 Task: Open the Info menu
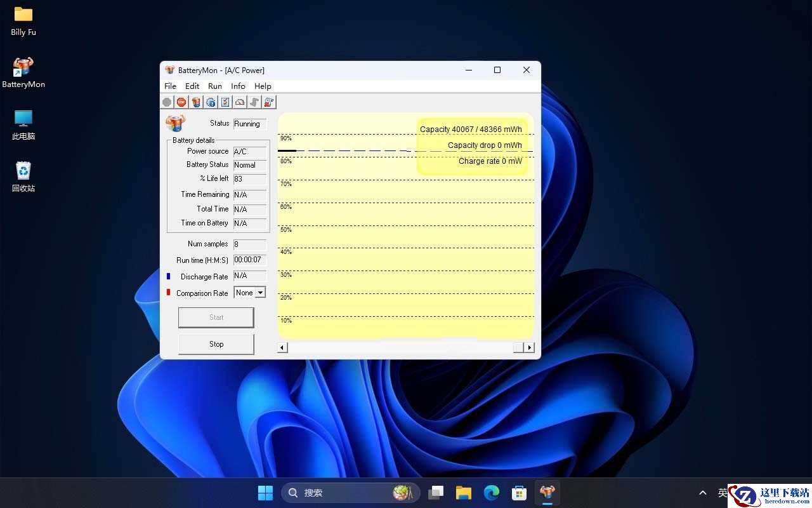tap(238, 86)
